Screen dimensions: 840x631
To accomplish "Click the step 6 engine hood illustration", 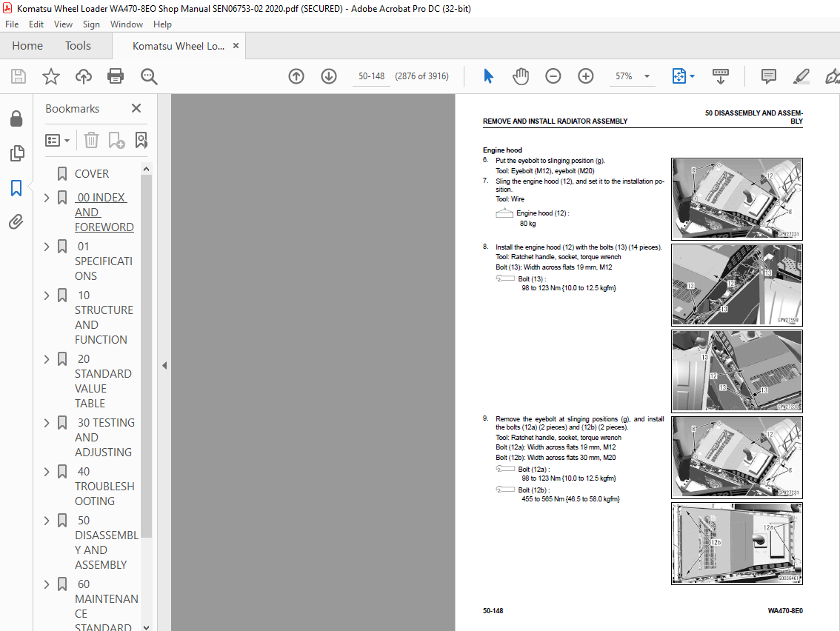I will 736,198.
